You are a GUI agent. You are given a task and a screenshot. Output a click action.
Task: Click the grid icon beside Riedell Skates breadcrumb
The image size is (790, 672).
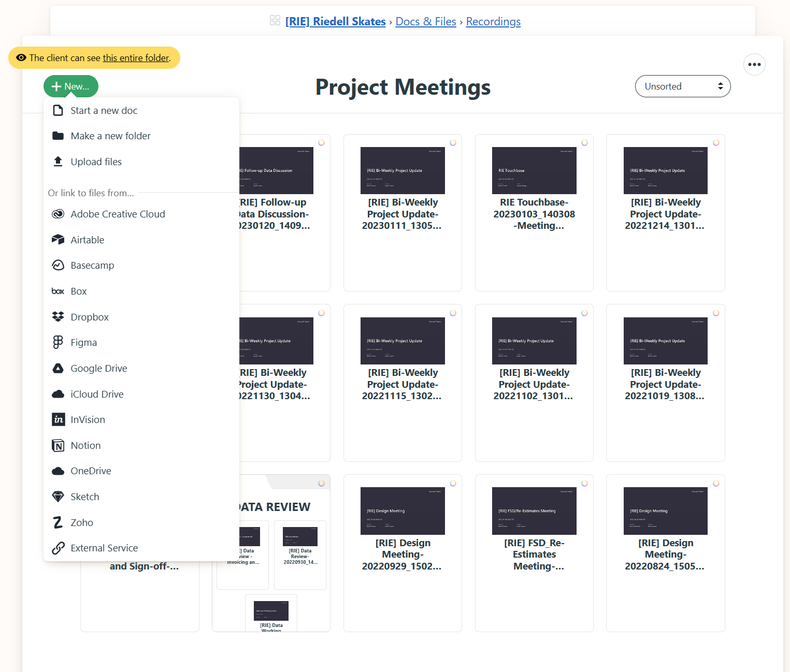tap(275, 20)
